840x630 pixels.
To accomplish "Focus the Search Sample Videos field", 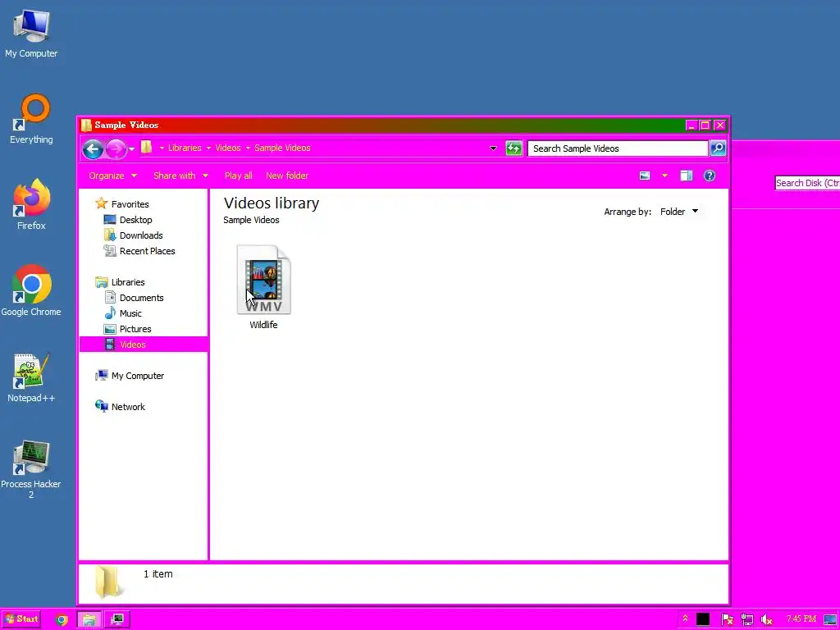I will pos(618,148).
